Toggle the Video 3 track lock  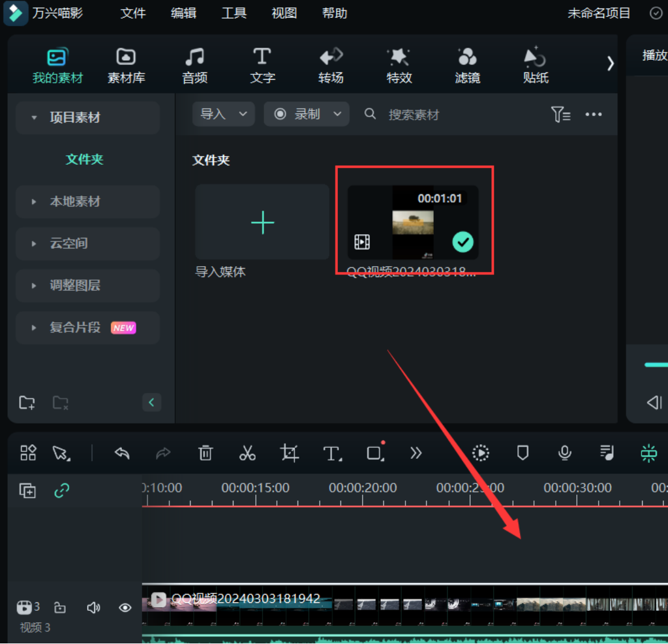(x=60, y=607)
